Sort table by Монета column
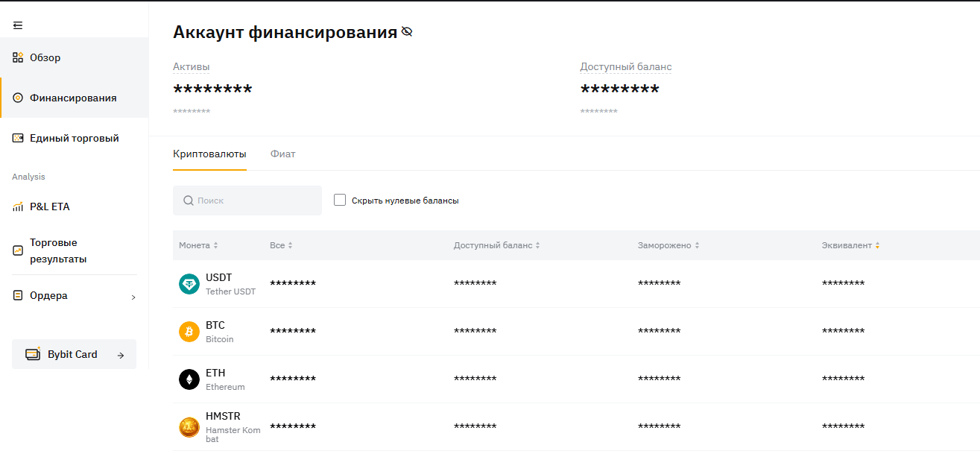The image size is (980, 451). click(198, 245)
